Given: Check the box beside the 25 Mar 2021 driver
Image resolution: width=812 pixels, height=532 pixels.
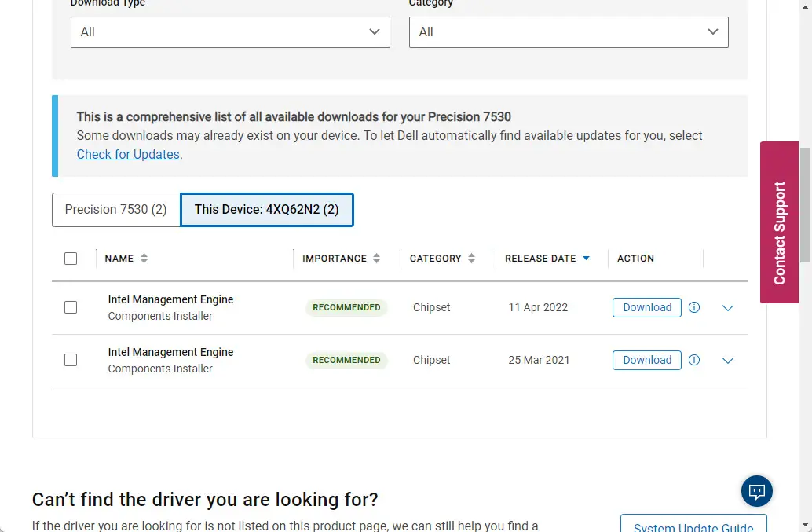Looking at the screenshot, I should [x=71, y=360].
